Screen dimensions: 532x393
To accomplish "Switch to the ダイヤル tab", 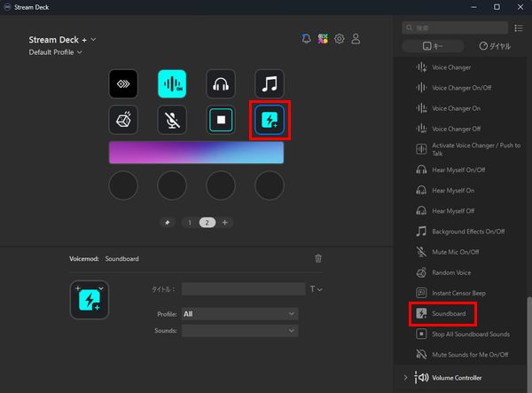I will coord(495,46).
